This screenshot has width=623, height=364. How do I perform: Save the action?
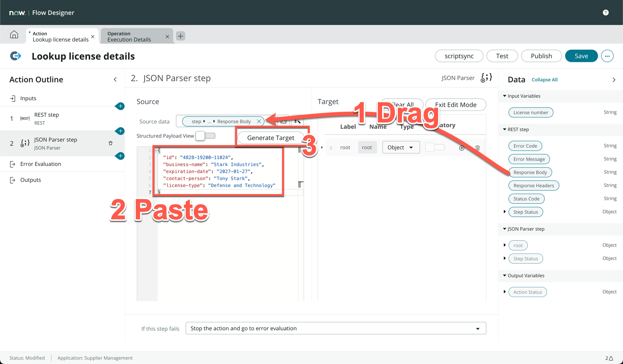click(581, 56)
